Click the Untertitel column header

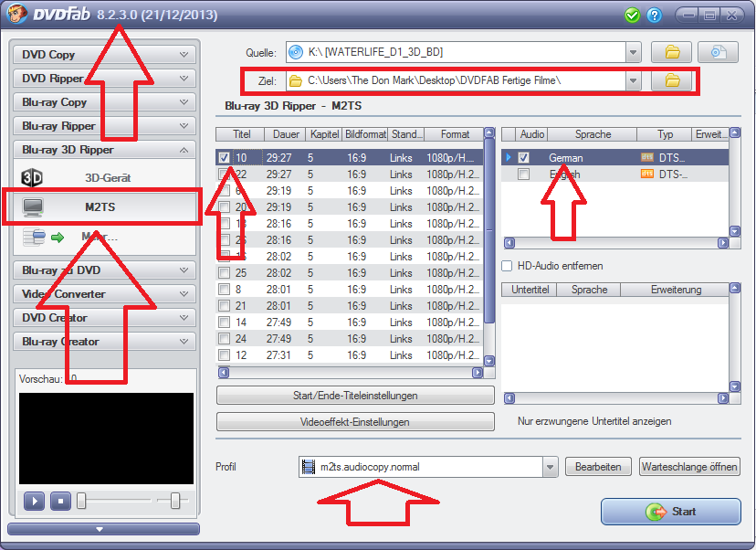tap(530, 290)
